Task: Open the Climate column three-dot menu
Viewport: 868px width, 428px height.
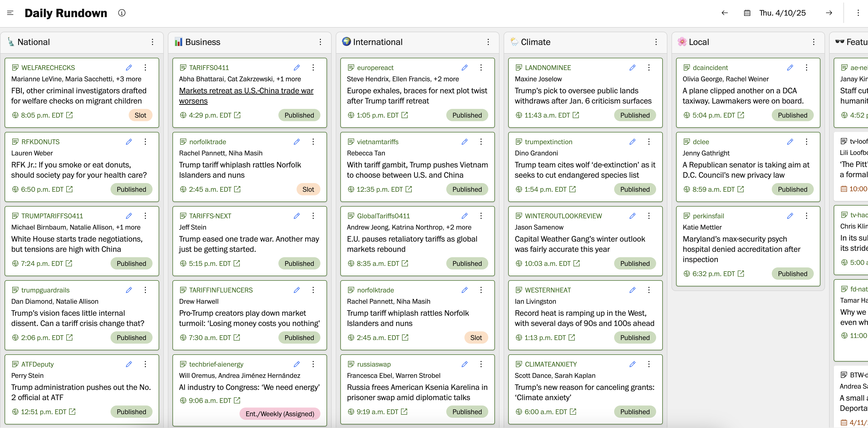Action: tap(656, 42)
